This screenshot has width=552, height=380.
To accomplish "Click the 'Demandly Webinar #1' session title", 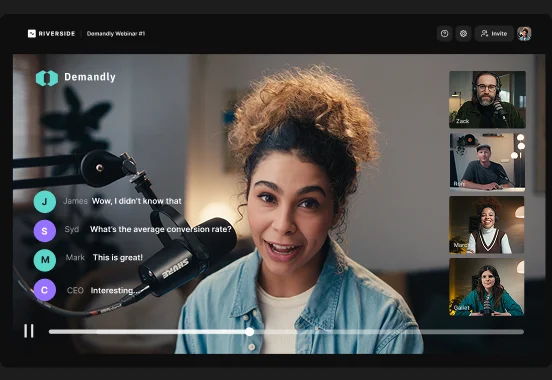I will tap(116, 33).
